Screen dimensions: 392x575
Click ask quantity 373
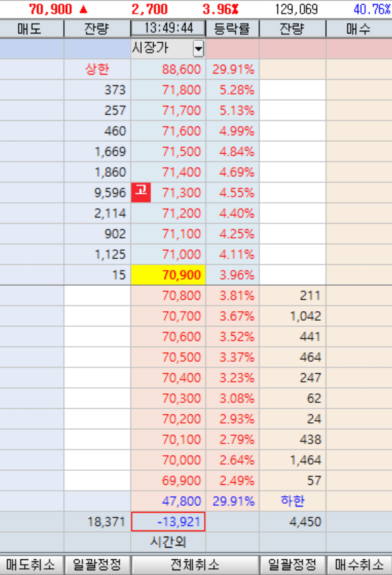click(x=115, y=90)
